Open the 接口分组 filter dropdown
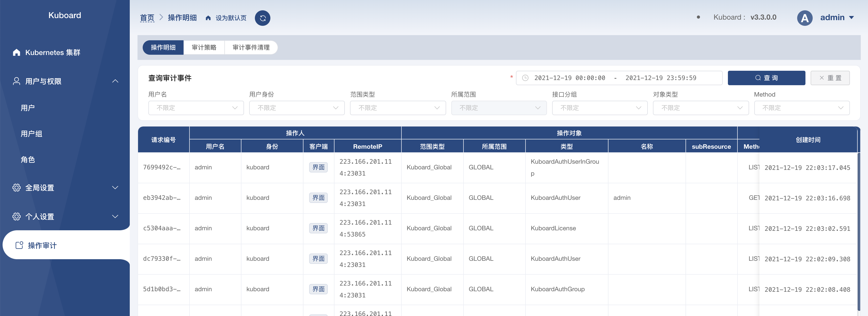The height and width of the screenshot is (316, 868). pyautogui.click(x=599, y=108)
